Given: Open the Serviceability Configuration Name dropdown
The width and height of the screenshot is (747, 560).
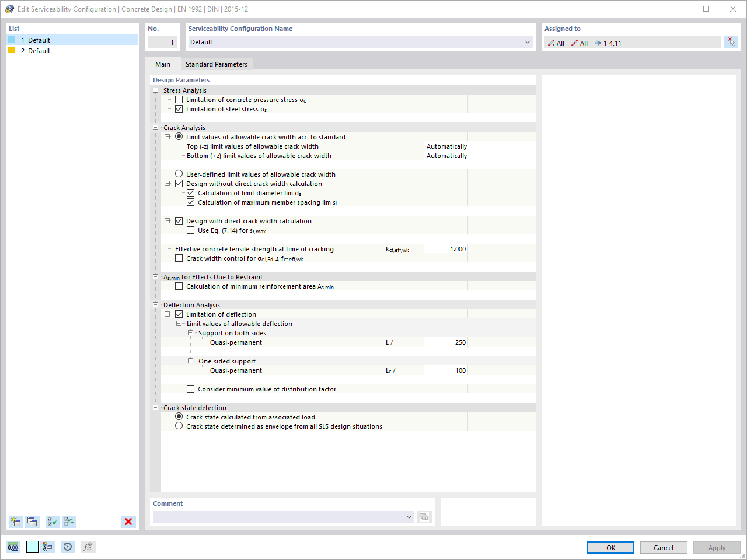Looking at the screenshot, I should [x=527, y=42].
